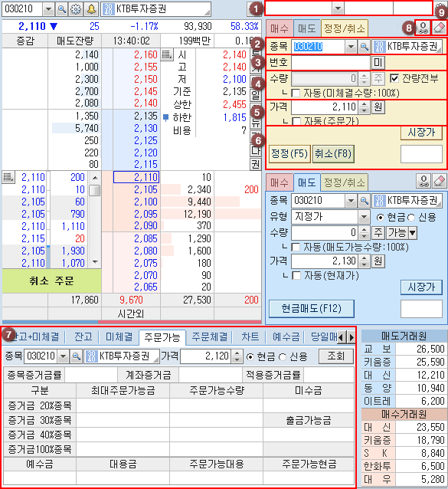448x489 pixels.
Task: Open the list icon next to 시 price info
Action: tap(167, 54)
